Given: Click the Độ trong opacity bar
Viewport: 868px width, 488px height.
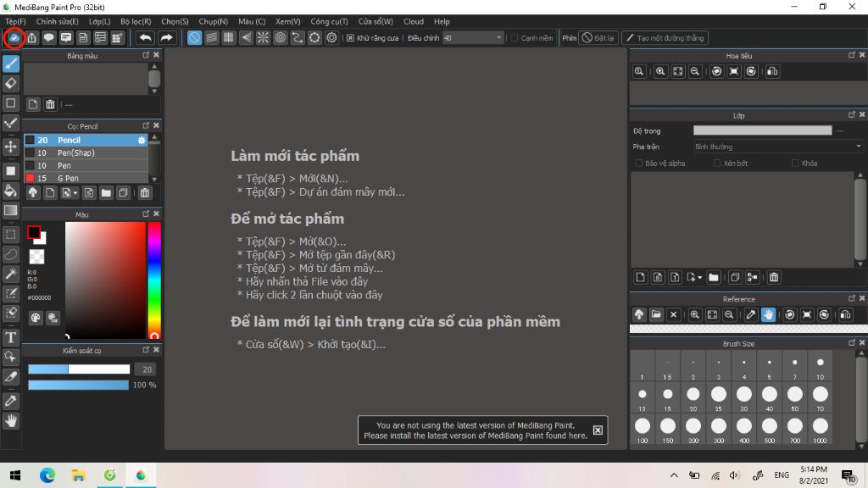Looking at the screenshot, I should (x=762, y=130).
